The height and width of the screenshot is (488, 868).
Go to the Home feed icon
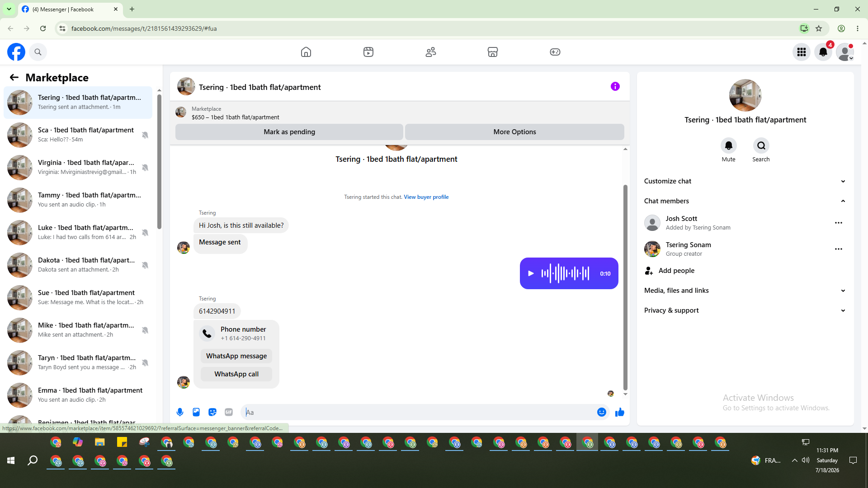[306, 52]
